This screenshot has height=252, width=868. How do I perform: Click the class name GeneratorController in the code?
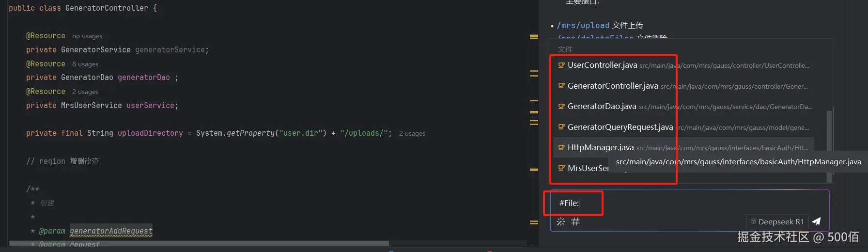pyautogui.click(x=107, y=8)
